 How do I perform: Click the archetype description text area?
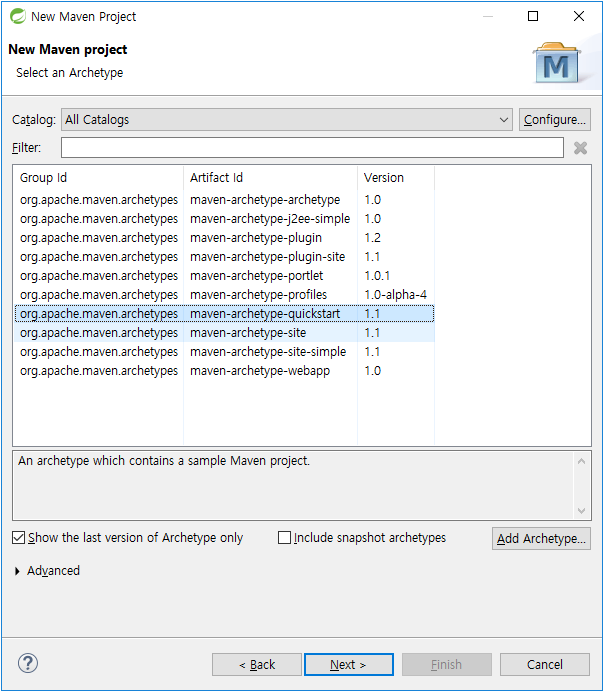[293, 485]
